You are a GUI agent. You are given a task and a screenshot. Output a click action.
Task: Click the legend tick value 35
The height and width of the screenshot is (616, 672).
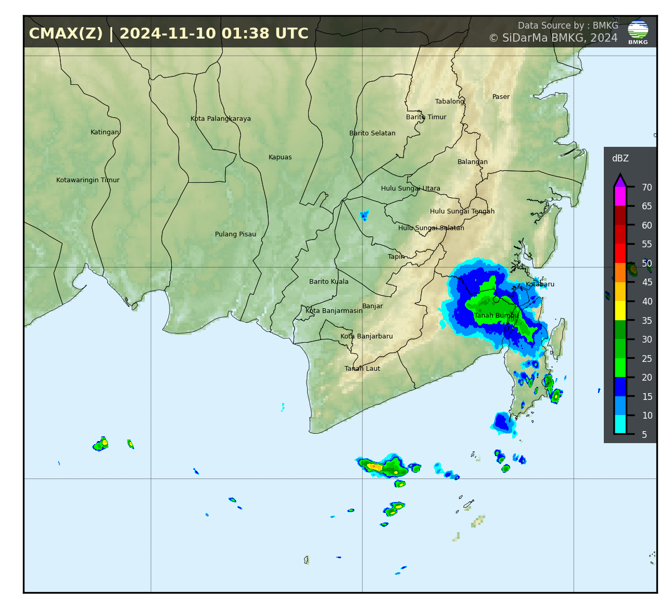tap(647, 321)
